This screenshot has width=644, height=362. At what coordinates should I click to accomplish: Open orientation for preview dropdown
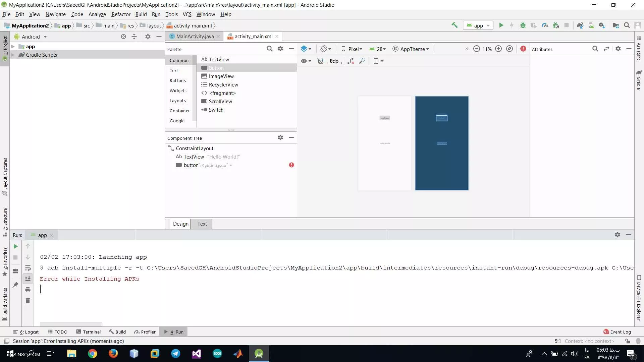pos(326,49)
